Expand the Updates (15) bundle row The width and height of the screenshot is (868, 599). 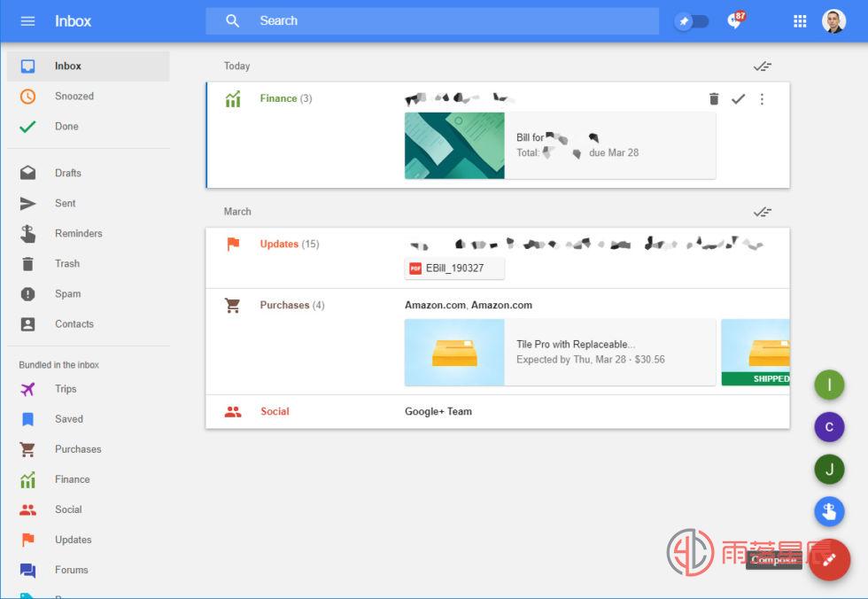coord(498,258)
